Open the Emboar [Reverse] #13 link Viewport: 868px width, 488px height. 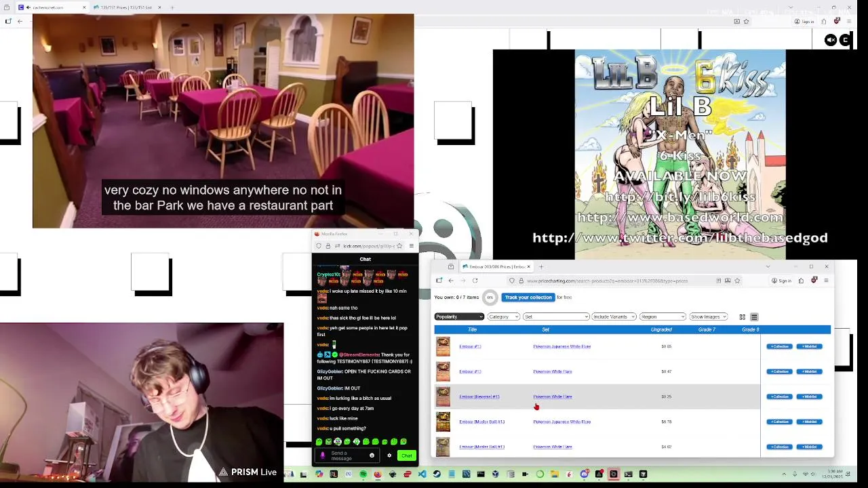coord(479,396)
